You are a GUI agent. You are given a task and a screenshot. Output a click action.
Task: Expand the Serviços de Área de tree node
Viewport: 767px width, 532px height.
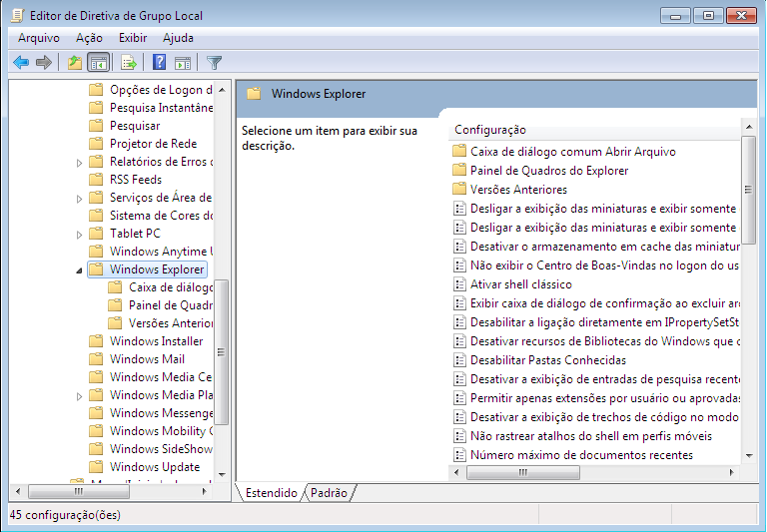coord(79,199)
